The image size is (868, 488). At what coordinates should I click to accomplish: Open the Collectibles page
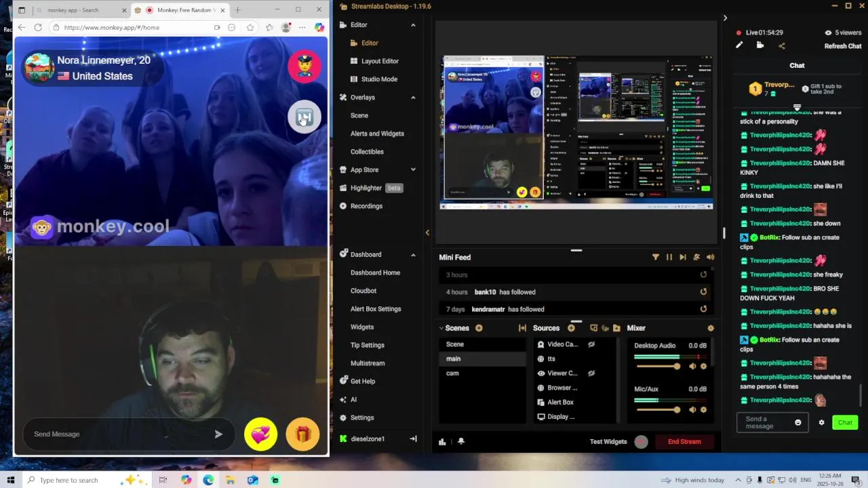367,152
